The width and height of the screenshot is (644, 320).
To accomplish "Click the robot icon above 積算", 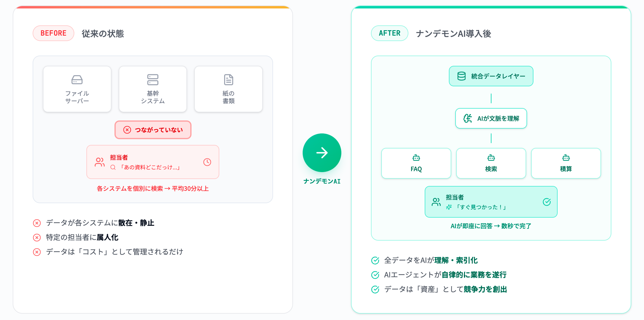I will 566,158.
